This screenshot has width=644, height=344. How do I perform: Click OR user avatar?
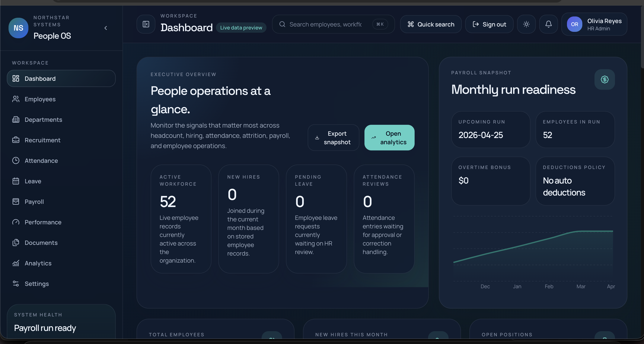(x=574, y=24)
